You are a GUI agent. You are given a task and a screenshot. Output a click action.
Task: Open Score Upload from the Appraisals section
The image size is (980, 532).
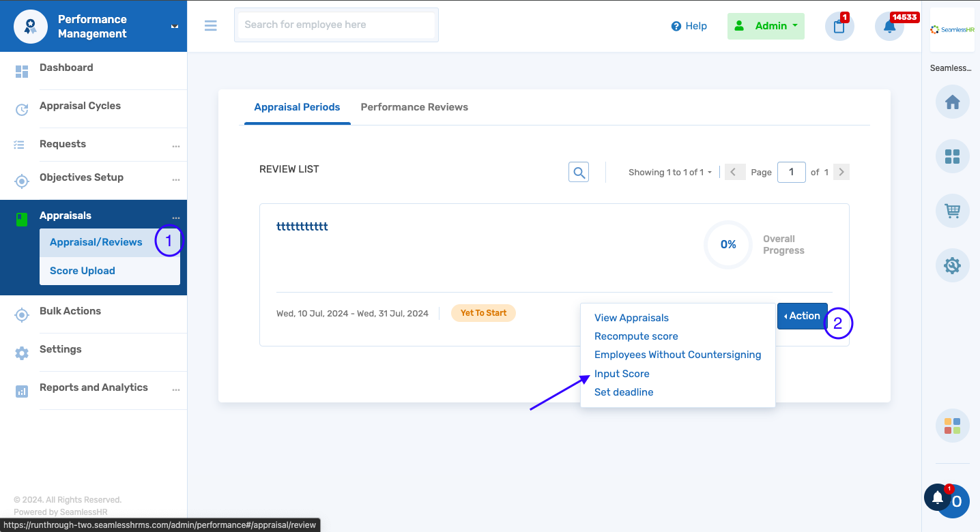pyautogui.click(x=82, y=271)
